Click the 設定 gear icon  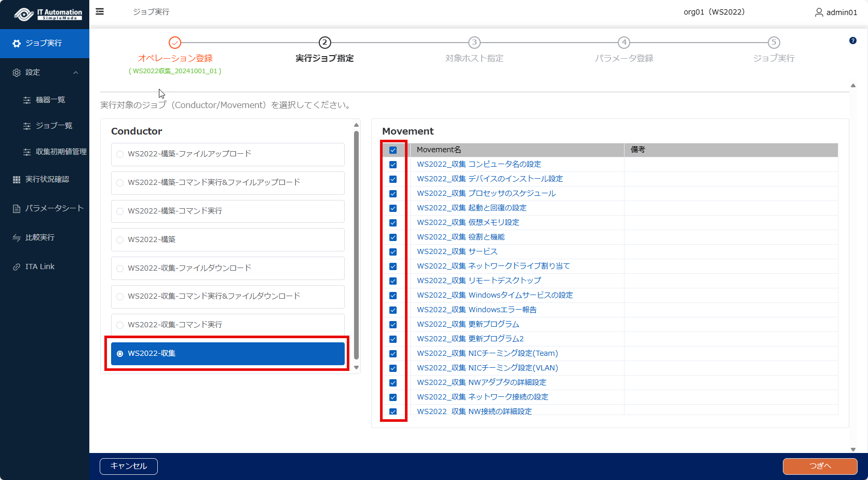point(17,73)
